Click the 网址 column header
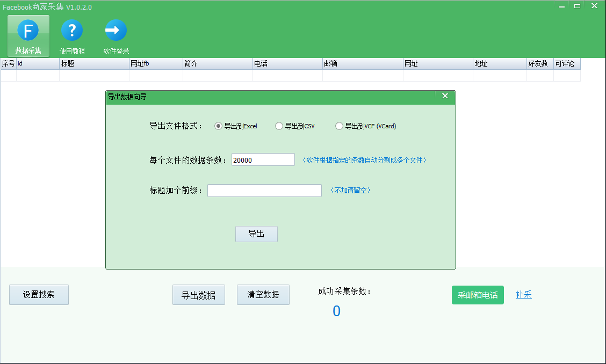 (438, 64)
